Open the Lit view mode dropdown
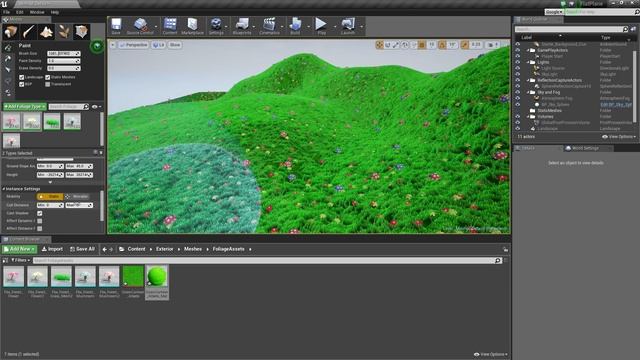640x360 pixels. 158,45
